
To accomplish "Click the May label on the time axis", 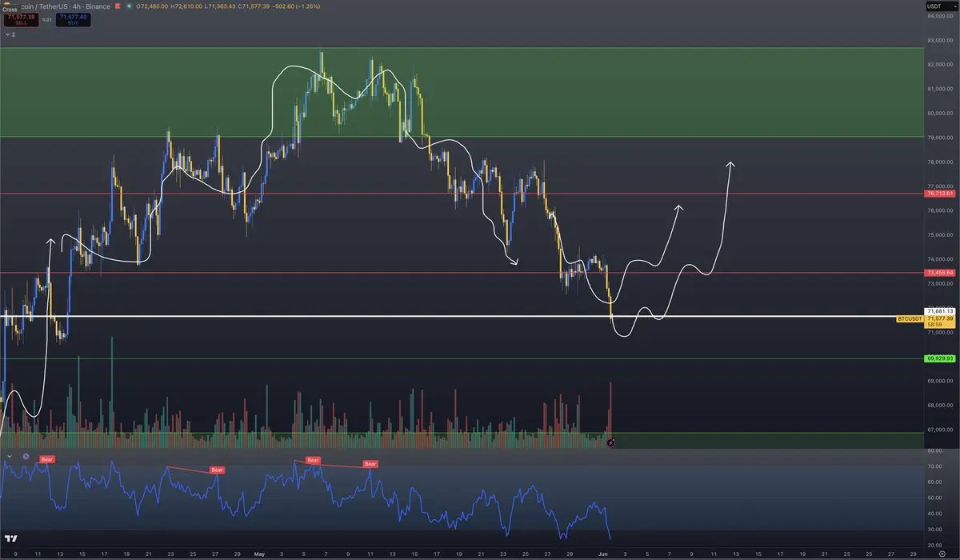I will [x=258, y=552].
